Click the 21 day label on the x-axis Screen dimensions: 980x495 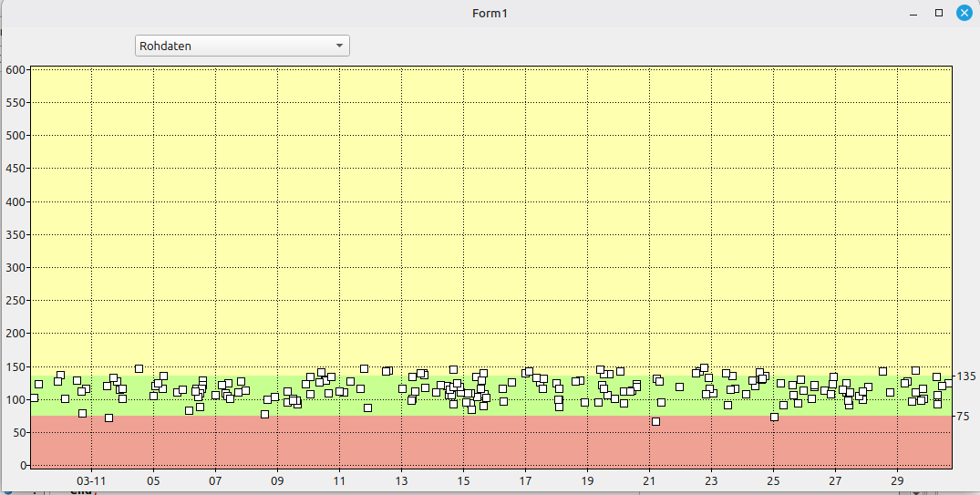649,480
